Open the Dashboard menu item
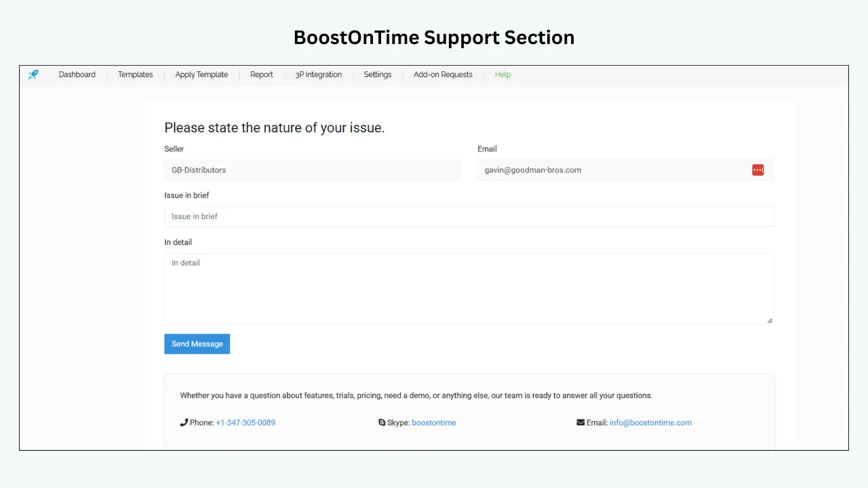868x488 pixels. point(77,75)
